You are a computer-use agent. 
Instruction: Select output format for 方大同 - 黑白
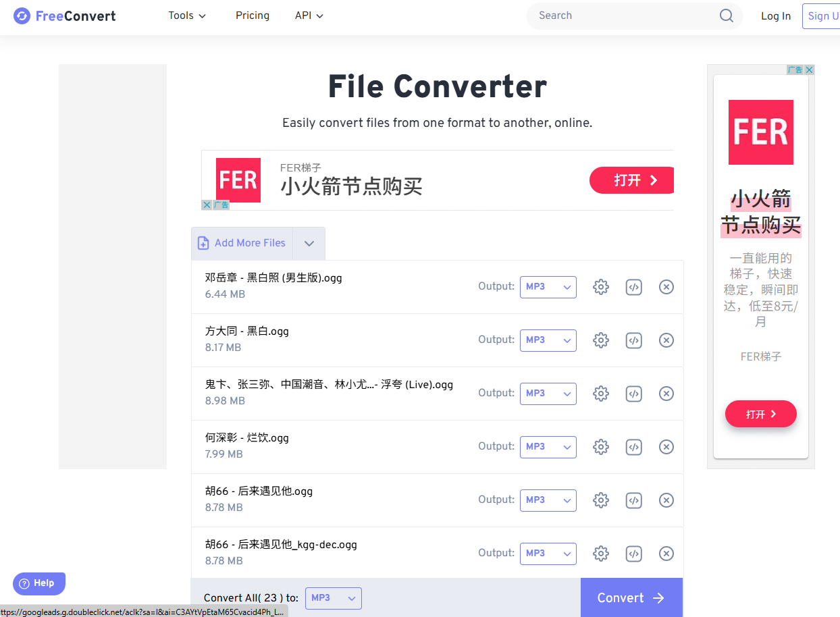pos(548,340)
